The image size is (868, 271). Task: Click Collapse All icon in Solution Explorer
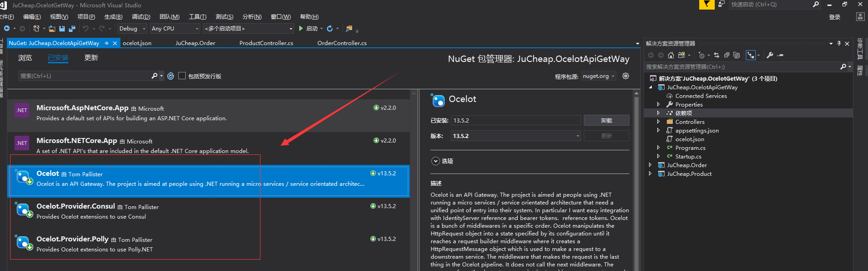coord(727,55)
